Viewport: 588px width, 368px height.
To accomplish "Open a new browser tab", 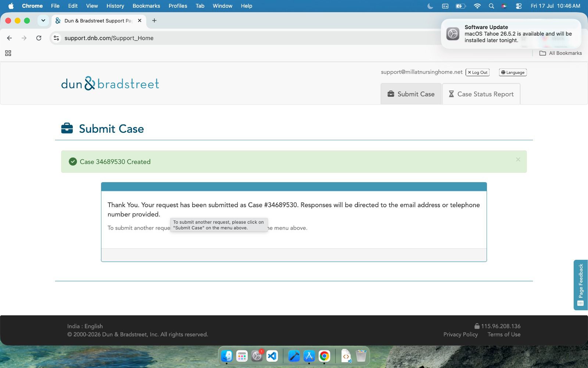I will pos(154,21).
